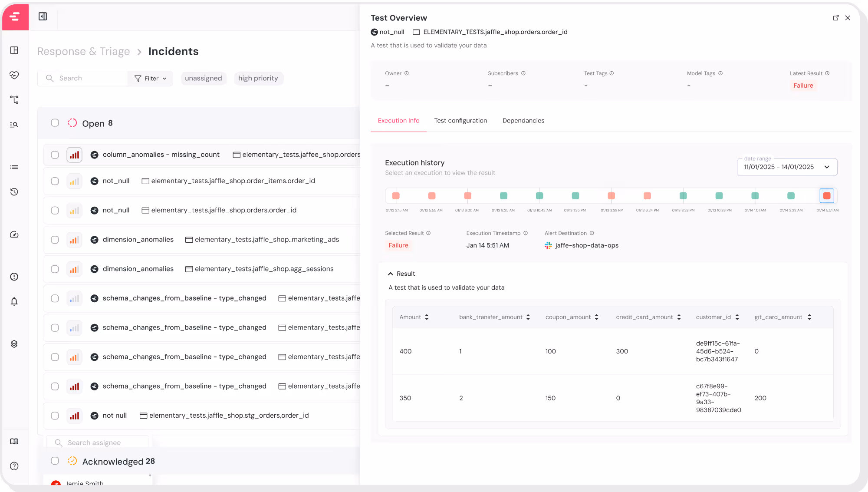Click the high priority filter chip
The image size is (868, 492).
click(258, 79)
